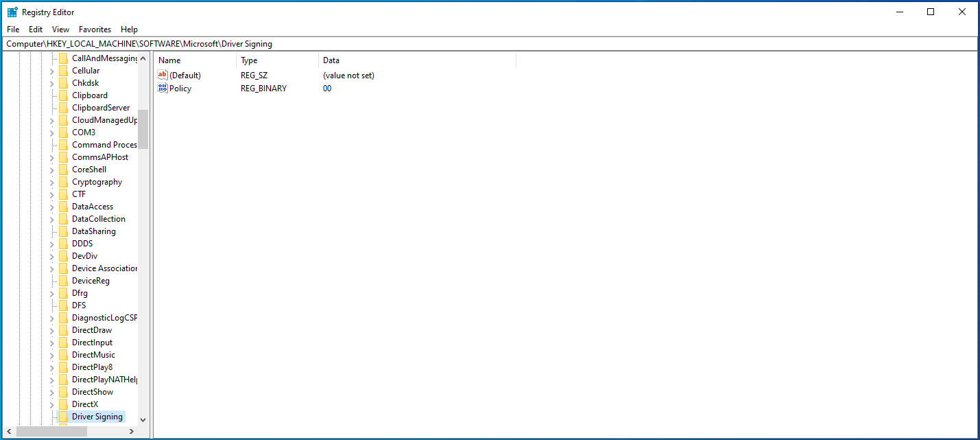Expand the CTF key tree arrow

(x=51, y=195)
